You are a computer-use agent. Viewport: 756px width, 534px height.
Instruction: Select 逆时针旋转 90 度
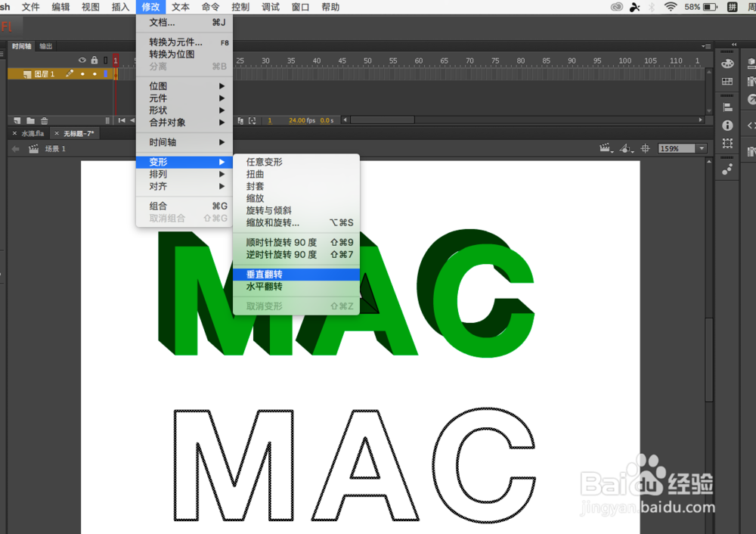point(296,255)
